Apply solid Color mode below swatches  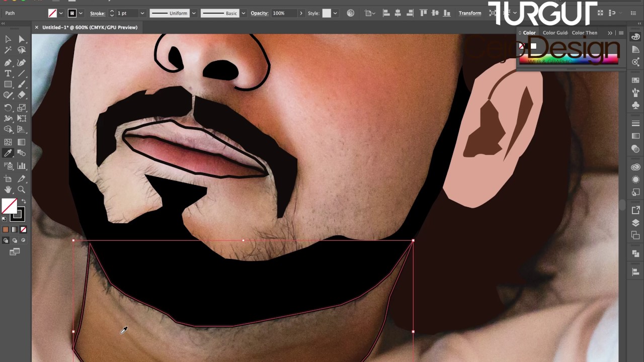tap(6, 230)
